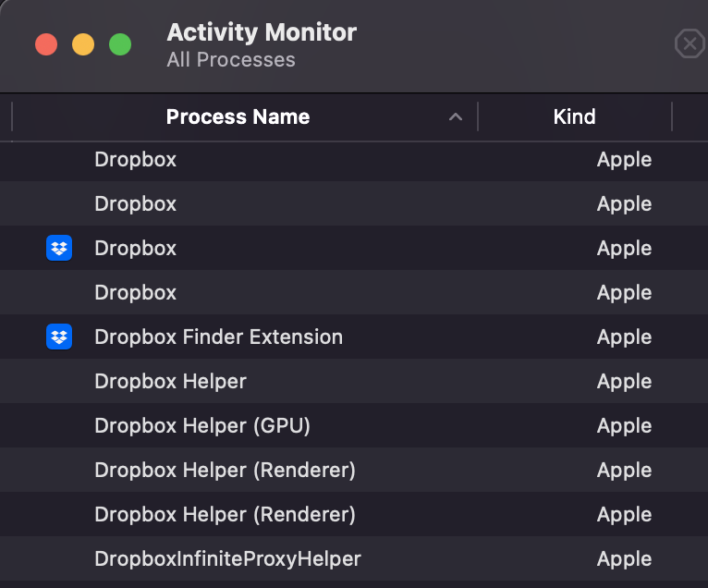Click the Dropbox Finder Extension icon

pos(59,337)
